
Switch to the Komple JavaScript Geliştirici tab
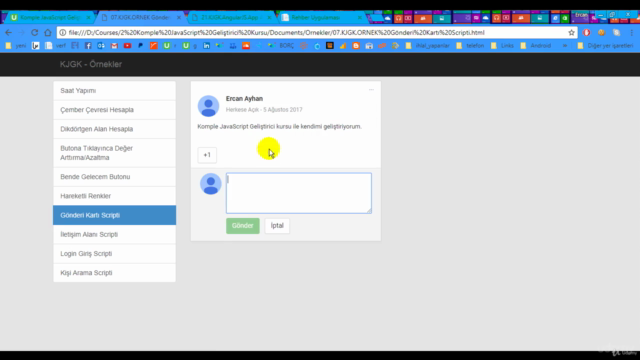(49, 18)
